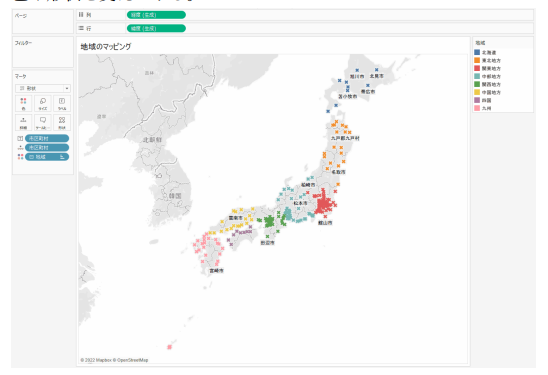Screen dimensions: 548x375
Task: Click the isolated pink mark near Okinawa
Action: click(170, 347)
